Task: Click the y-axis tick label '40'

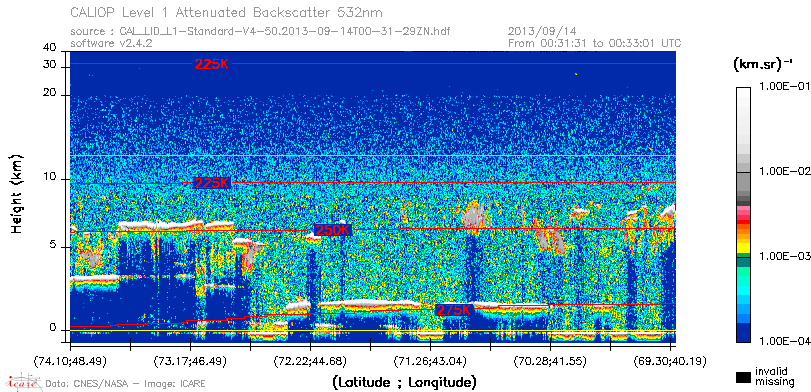Action: tap(50, 48)
